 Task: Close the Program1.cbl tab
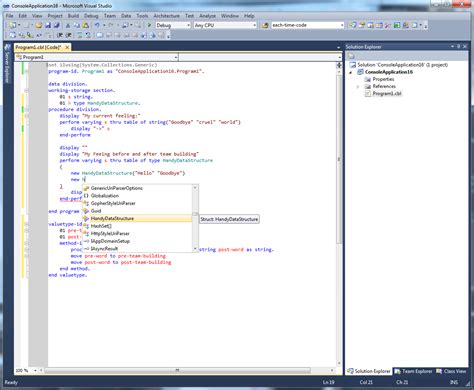(67, 47)
